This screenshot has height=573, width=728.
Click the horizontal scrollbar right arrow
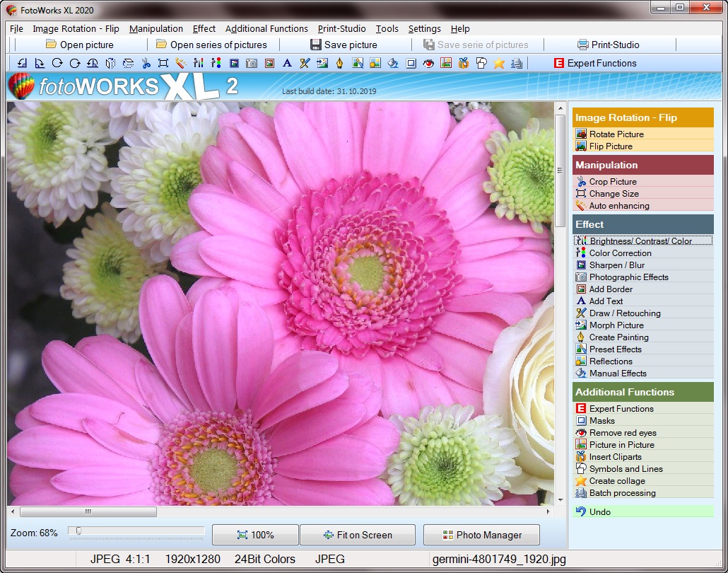(x=548, y=511)
